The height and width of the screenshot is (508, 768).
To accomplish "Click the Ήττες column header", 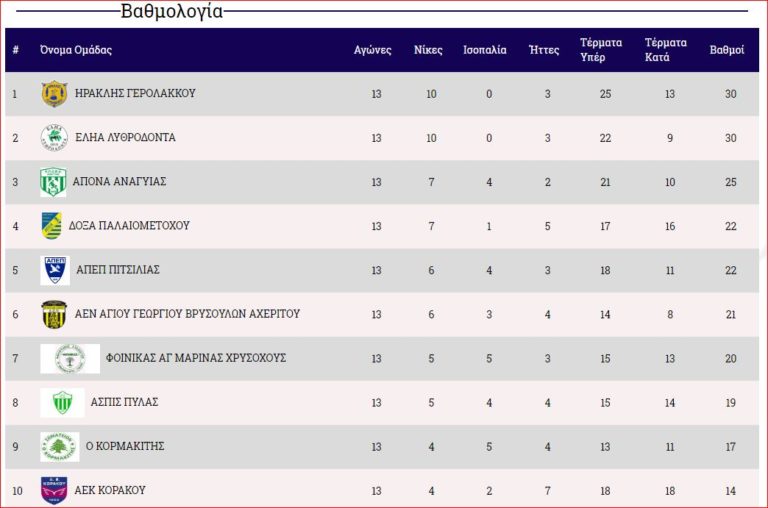I will tap(544, 50).
